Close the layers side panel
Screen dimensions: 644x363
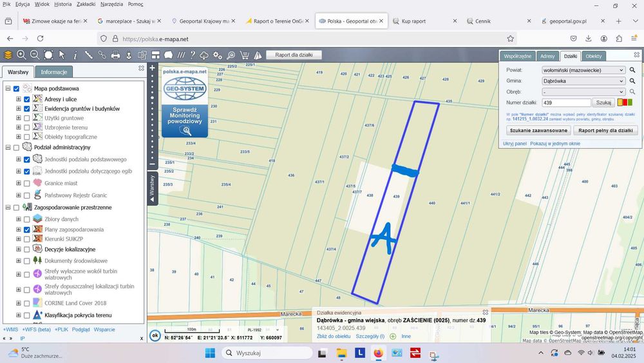pos(141,68)
